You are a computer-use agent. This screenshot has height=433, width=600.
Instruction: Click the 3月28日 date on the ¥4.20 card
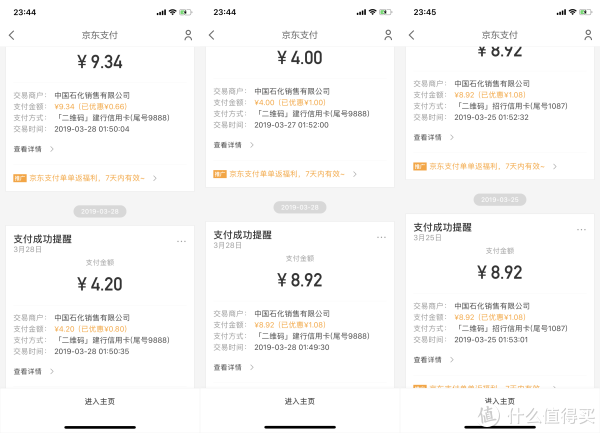(x=28, y=249)
